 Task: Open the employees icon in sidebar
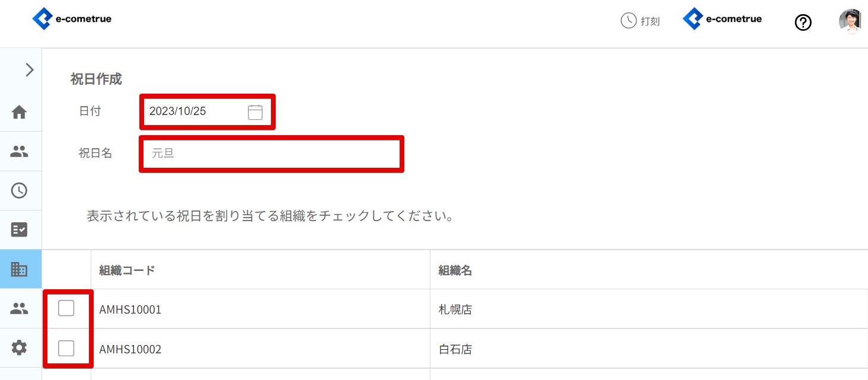coord(20,151)
